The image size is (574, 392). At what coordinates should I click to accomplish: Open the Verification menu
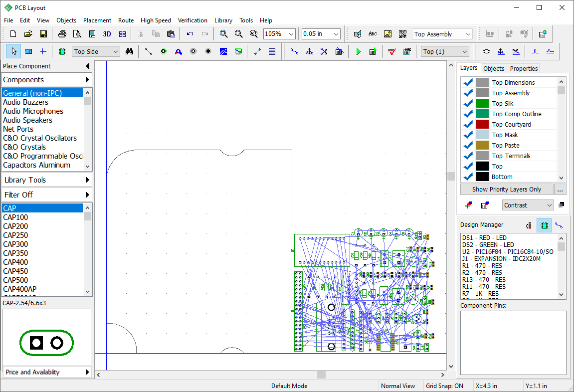[192, 20]
